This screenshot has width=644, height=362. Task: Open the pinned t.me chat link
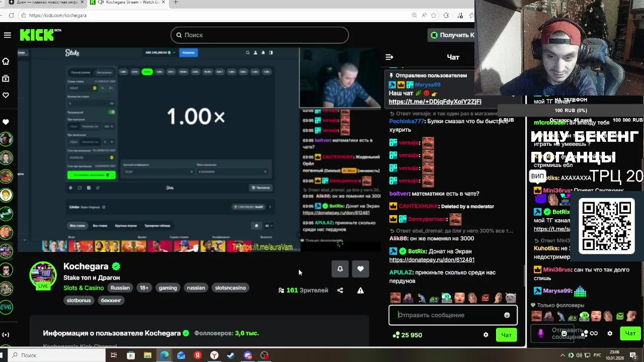tap(435, 102)
